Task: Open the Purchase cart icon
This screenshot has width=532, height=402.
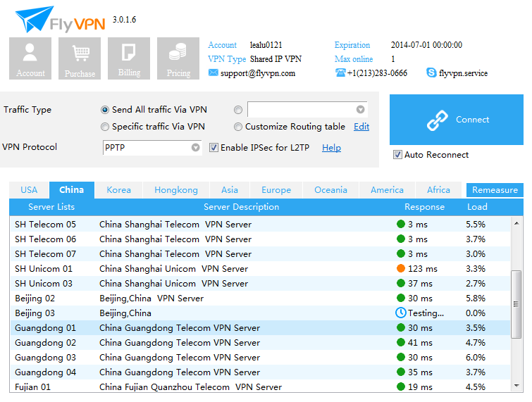Action: point(80,58)
